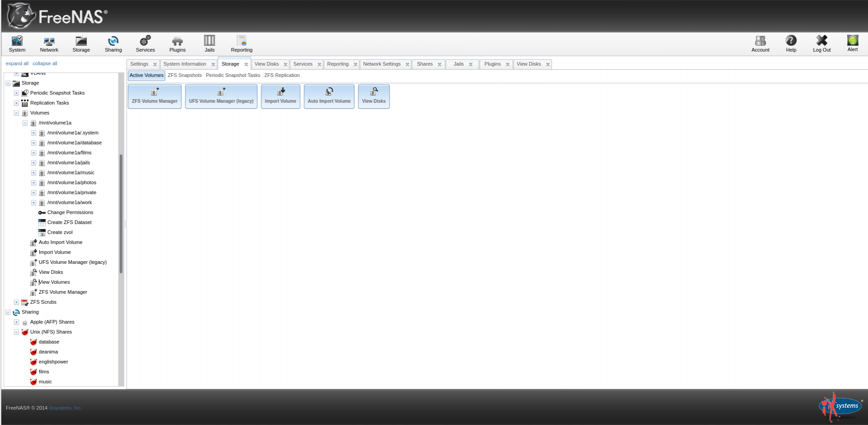868x425 pixels.
Task: Switch to the System Information tab
Action: click(184, 64)
